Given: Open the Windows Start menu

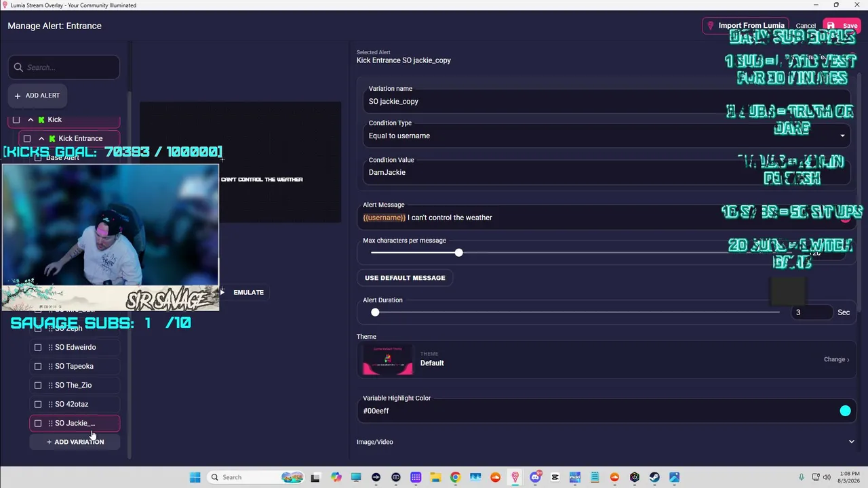Looking at the screenshot, I should (195, 477).
